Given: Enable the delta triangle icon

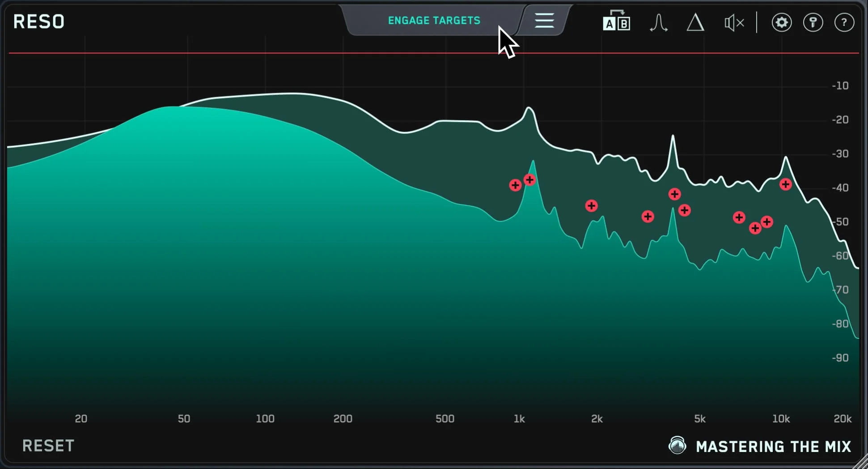Looking at the screenshot, I should tap(695, 22).
